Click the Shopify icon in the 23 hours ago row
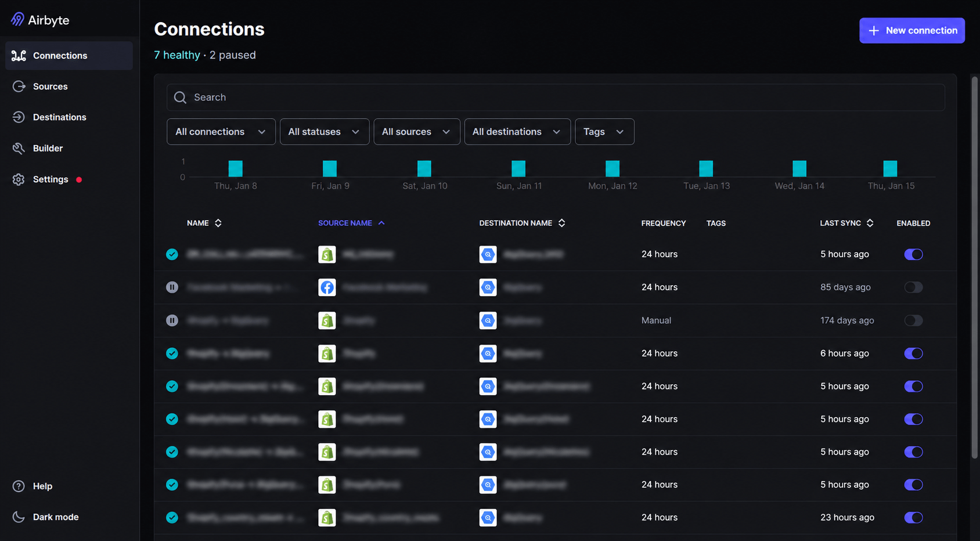The height and width of the screenshot is (541, 980). click(327, 518)
